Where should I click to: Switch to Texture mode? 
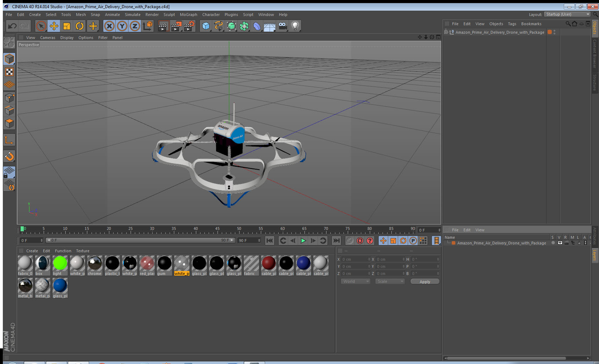coord(9,72)
